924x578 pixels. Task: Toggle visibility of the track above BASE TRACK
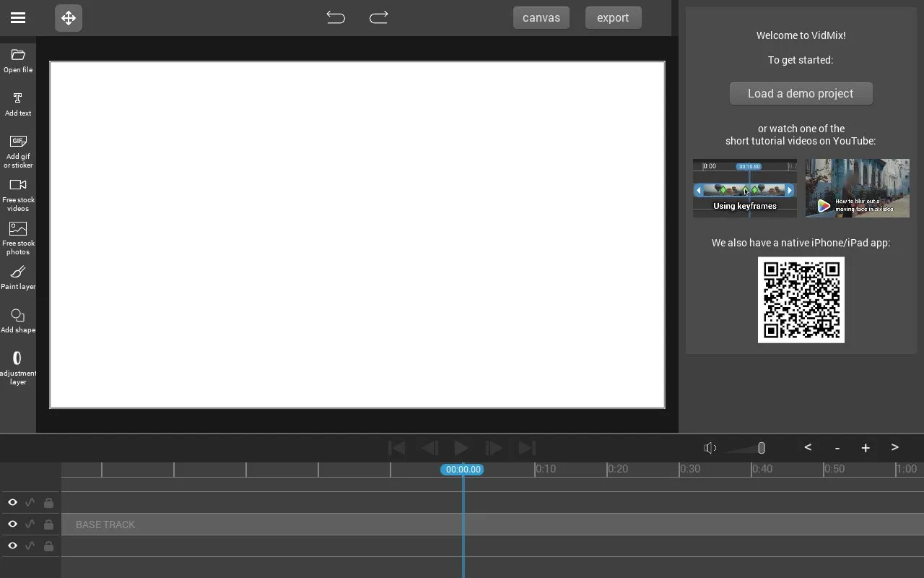12,502
